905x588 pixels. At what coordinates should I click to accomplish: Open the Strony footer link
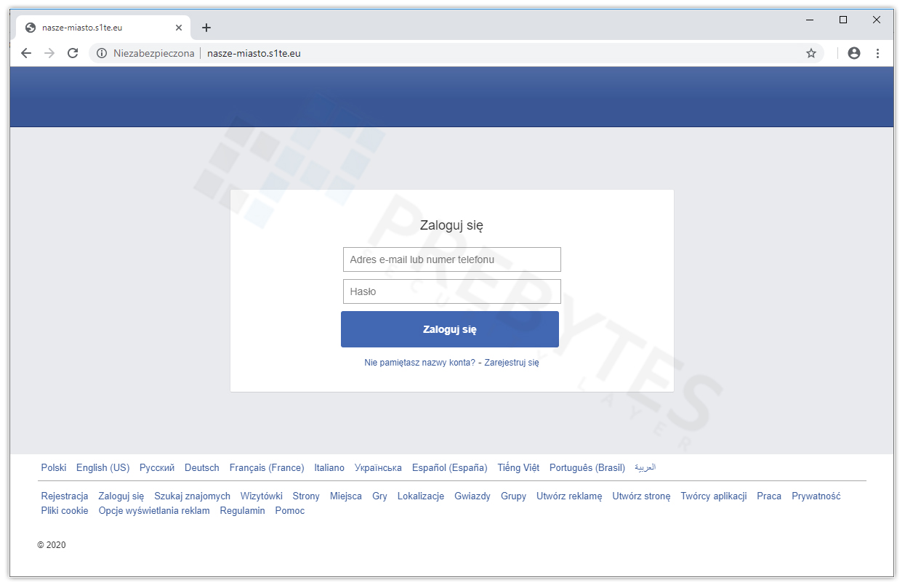(x=306, y=496)
